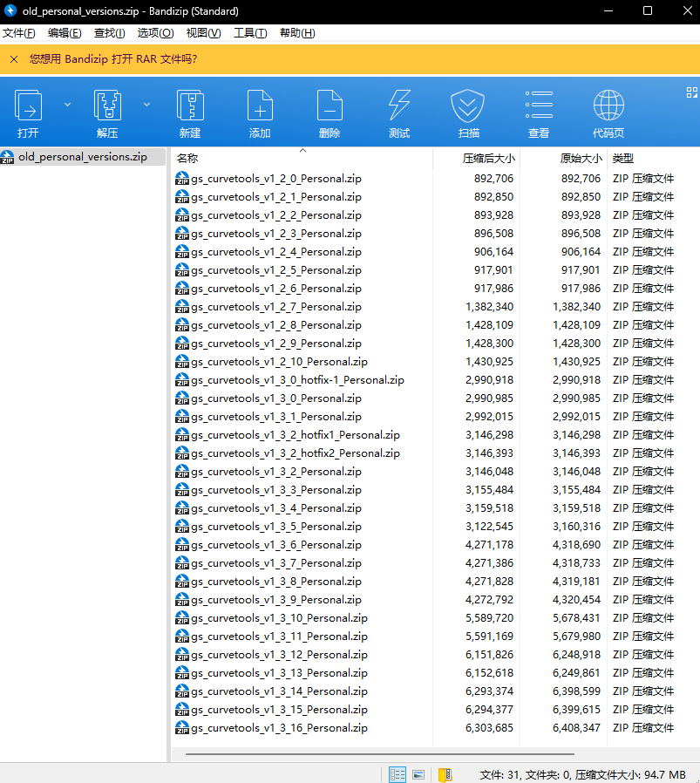Click the ZIP icon of gs_curvetools_v1_2_9_Personal.zip
This screenshot has height=783, width=700.
point(182,343)
